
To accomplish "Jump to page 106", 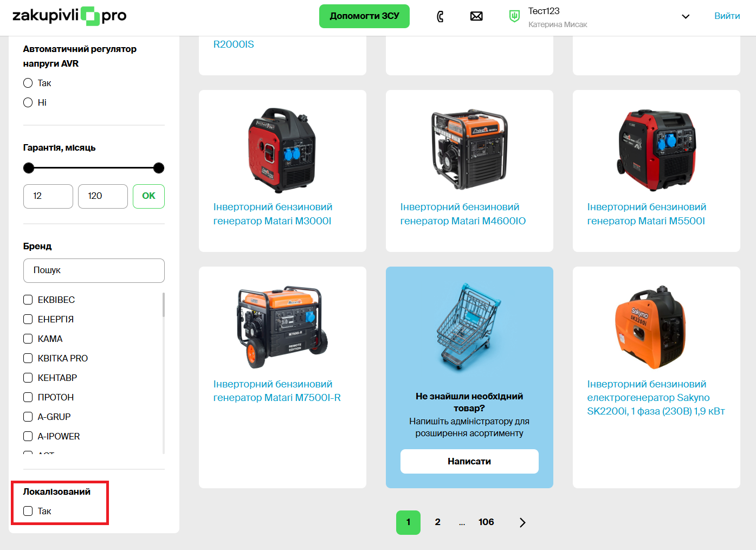I will pyautogui.click(x=486, y=522).
